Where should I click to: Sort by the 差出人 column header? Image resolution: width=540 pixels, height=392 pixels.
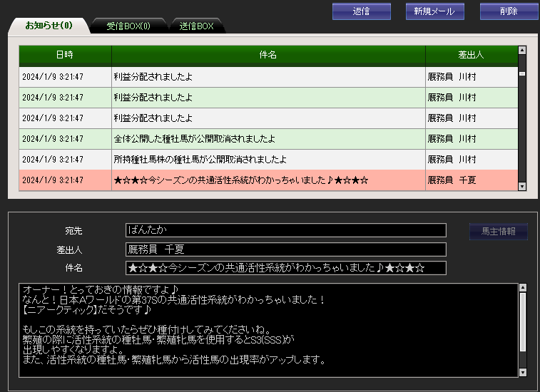pos(471,55)
